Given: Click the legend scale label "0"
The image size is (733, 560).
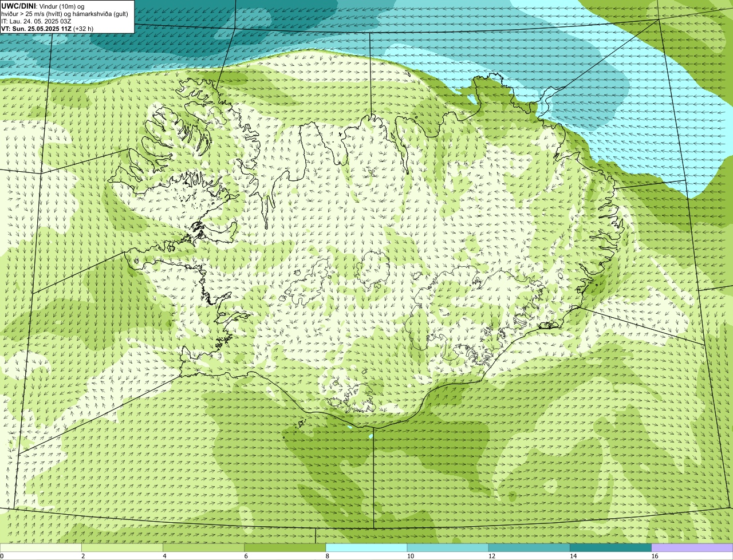Looking at the screenshot, I should pyautogui.click(x=2, y=556).
